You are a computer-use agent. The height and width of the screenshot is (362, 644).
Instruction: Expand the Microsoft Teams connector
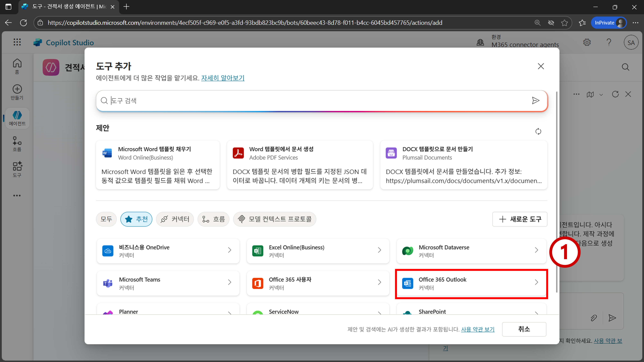(168, 283)
